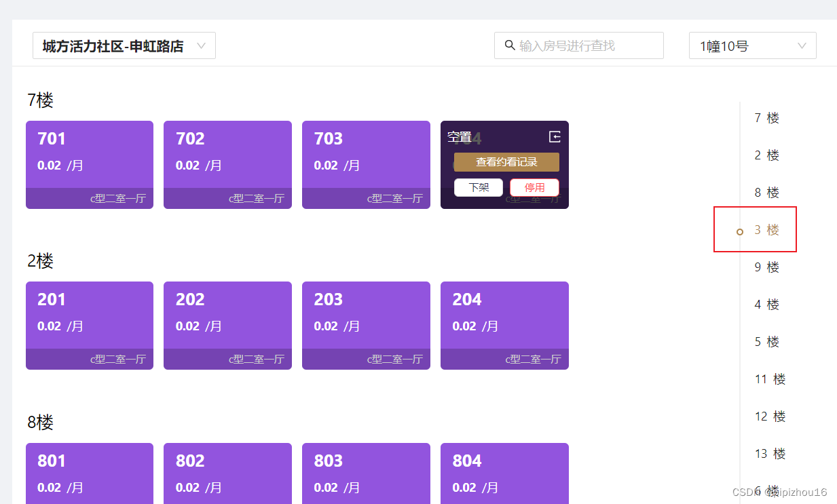This screenshot has width=837, height=504.
Task: Open the 城方活力社区-申虹路店 store dropdown
Action: click(x=124, y=45)
